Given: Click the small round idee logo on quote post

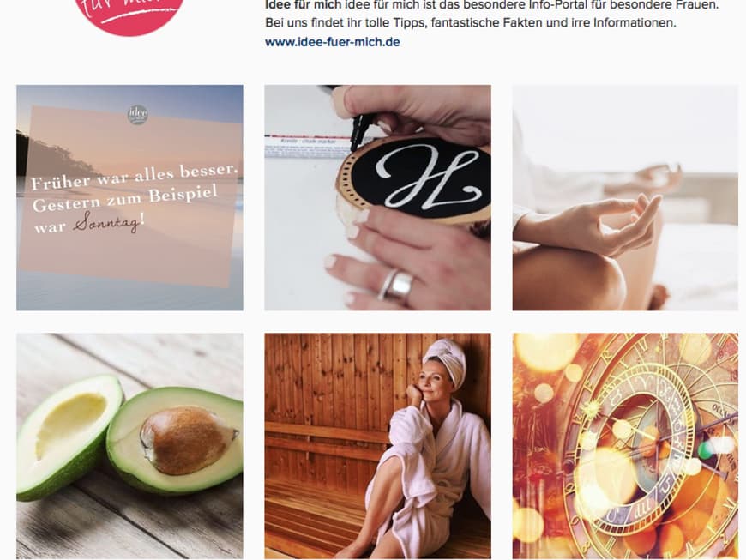Looking at the screenshot, I should pyautogui.click(x=138, y=115).
